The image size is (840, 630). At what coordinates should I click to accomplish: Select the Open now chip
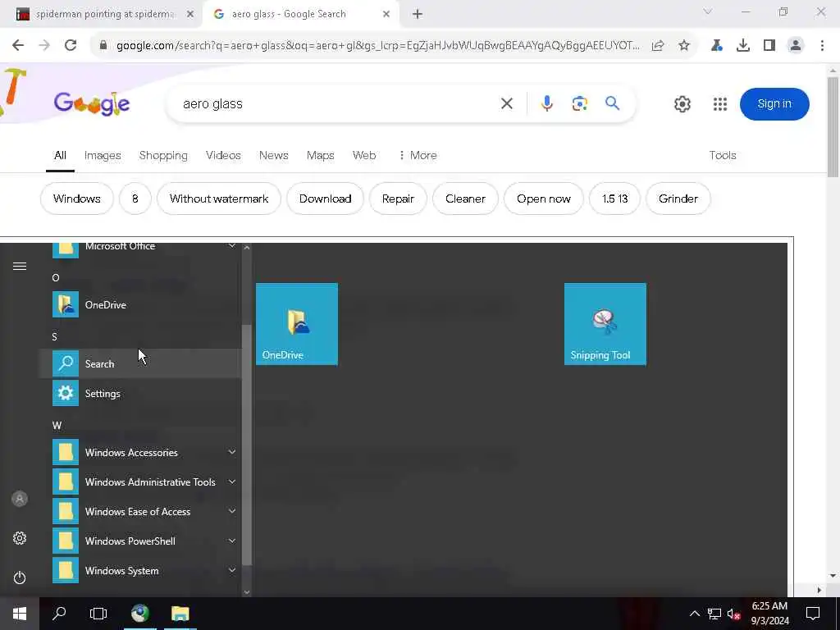(543, 199)
